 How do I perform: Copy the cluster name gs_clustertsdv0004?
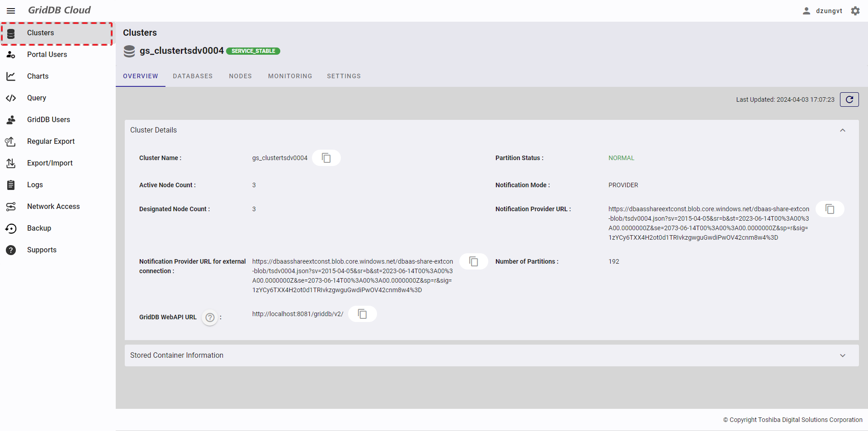[x=326, y=158]
